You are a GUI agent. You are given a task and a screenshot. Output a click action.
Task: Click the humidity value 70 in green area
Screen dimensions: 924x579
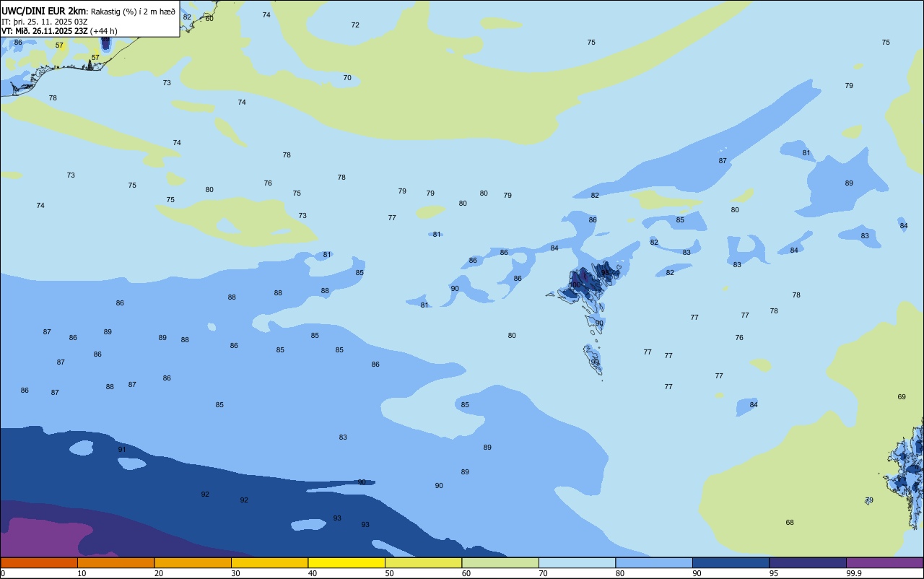click(x=347, y=77)
